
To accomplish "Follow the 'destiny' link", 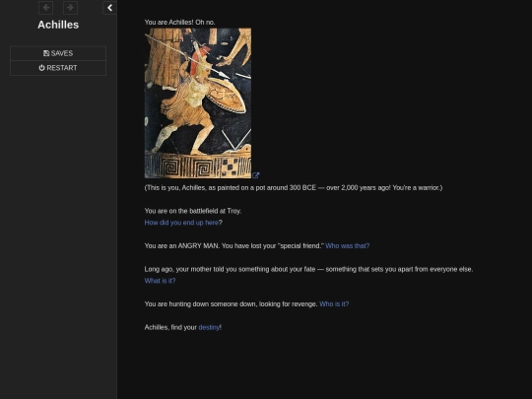I will [x=209, y=327].
